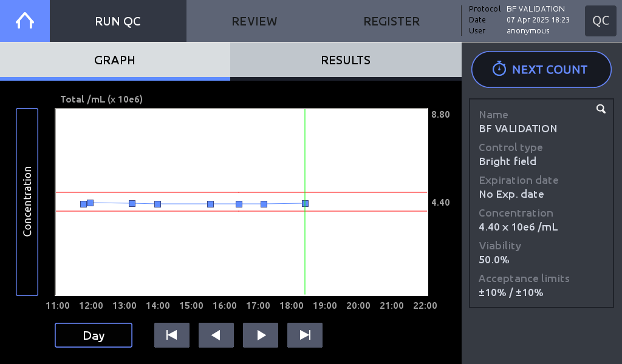Viewport: 622px width, 364px height.
Task: Go to the home screen icon
Action: (24, 21)
